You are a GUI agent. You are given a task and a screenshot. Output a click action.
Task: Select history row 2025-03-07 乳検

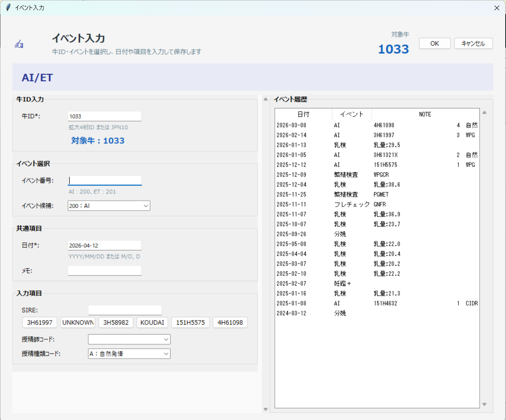377,264
